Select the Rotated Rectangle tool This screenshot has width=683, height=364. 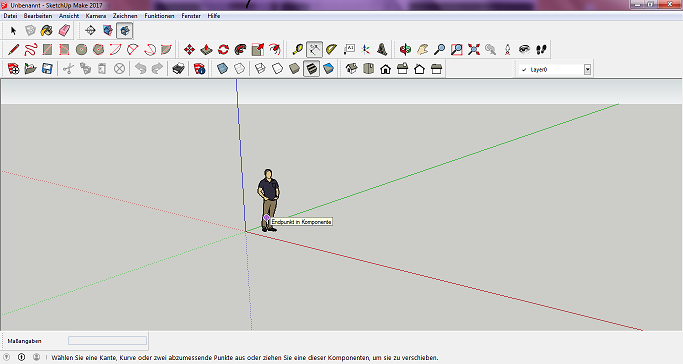point(64,49)
